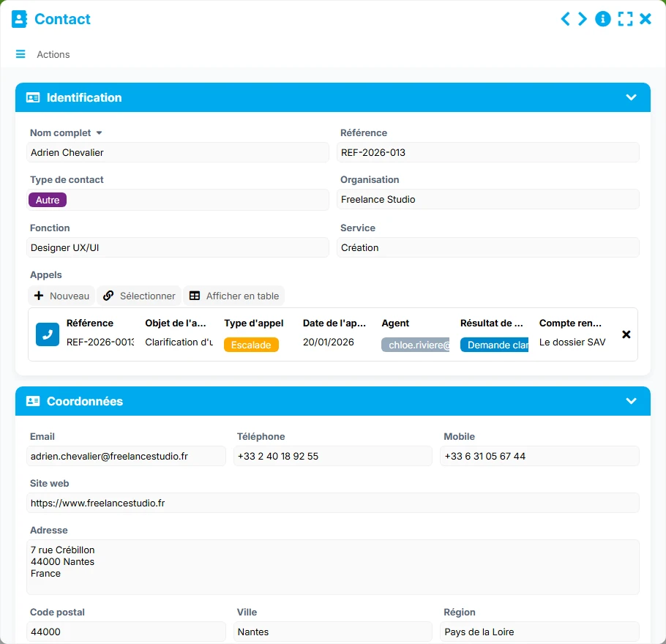Collapse the Coordonnées section
The height and width of the screenshot is (644, 666).
631,401
